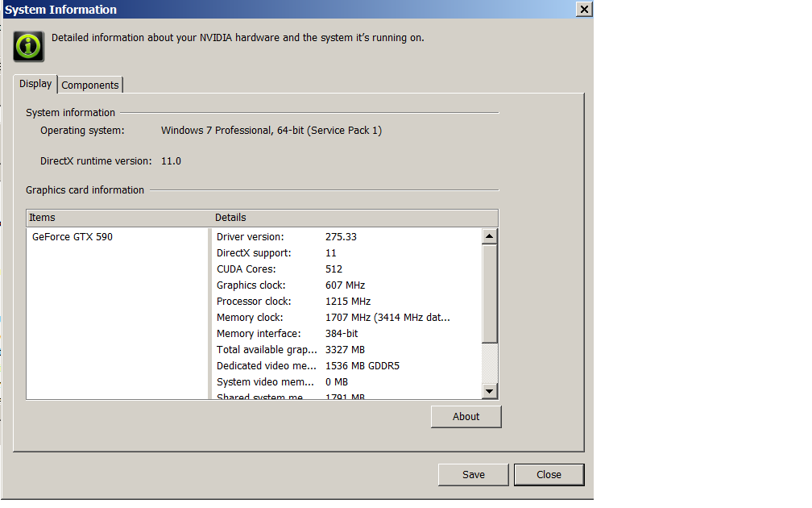Select the Processor clock 1215 MHz value
This screenshot has height=508, width=812.
click(x=348, y=302)
